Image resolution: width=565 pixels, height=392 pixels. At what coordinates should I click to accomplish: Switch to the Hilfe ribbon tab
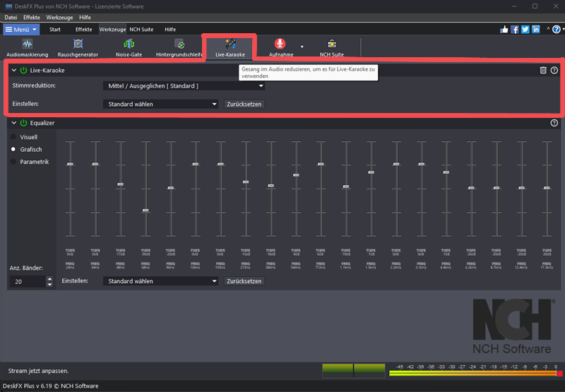(170, 30)
